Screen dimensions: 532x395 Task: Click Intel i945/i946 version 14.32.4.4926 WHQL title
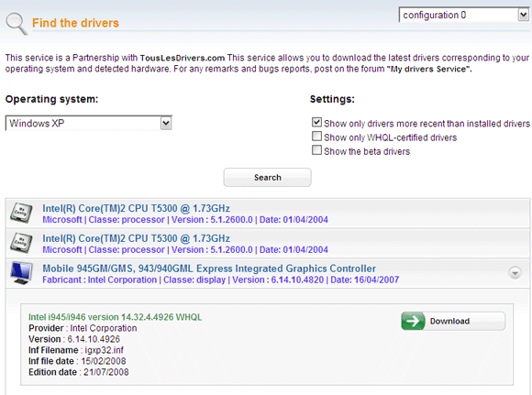click(x=115, y=317)
